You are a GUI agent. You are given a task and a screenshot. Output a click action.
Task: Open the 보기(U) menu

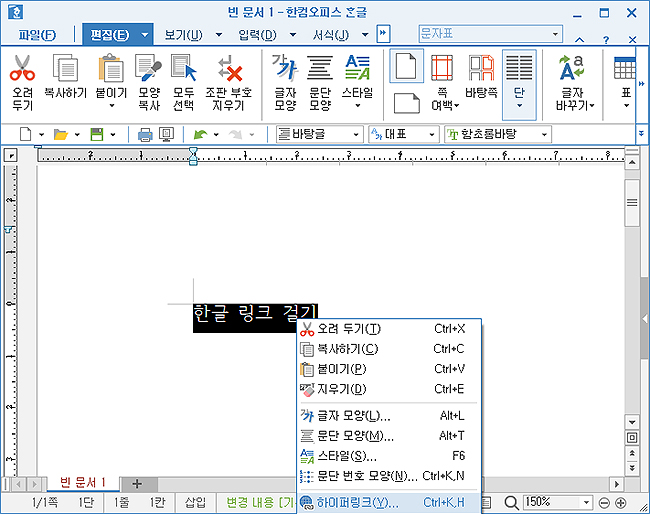(x=184, y=35)
